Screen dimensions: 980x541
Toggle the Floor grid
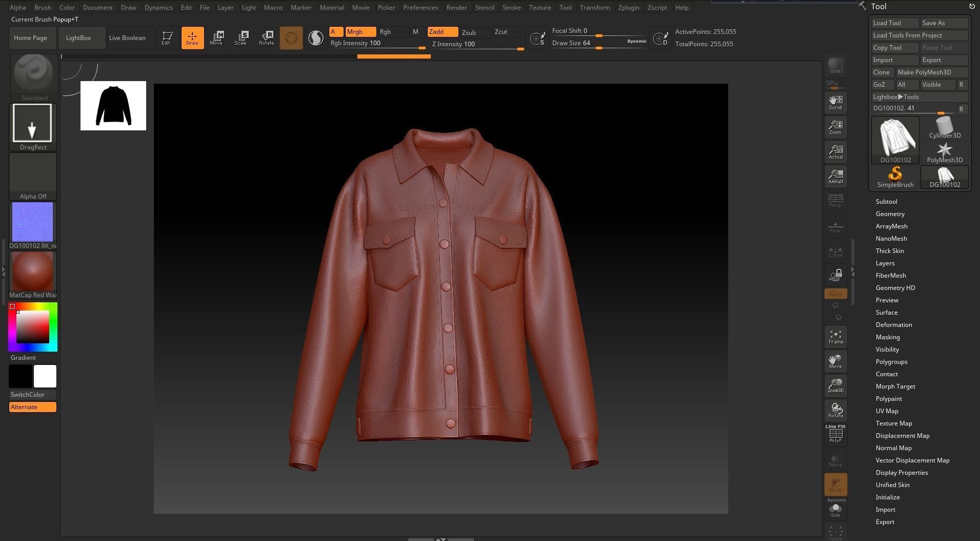tap(835, 227)
